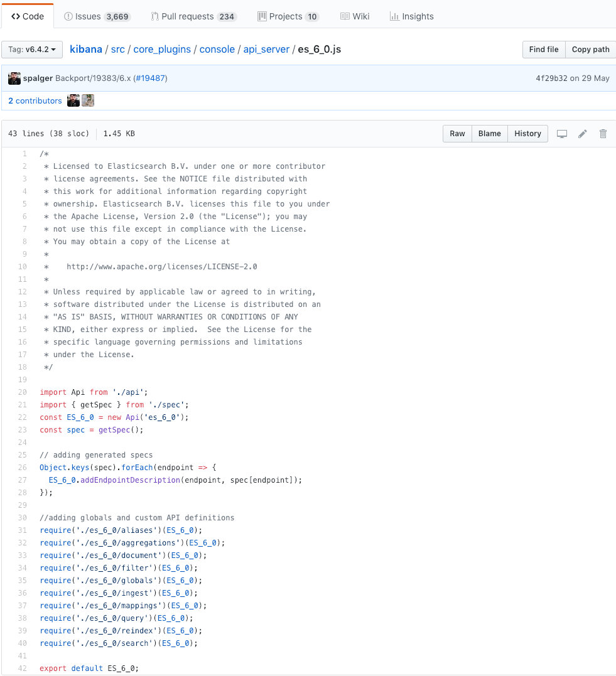The height and width of the screenshot is (676, 616).
Task: Open file History
Action: (x=527, y=134)
